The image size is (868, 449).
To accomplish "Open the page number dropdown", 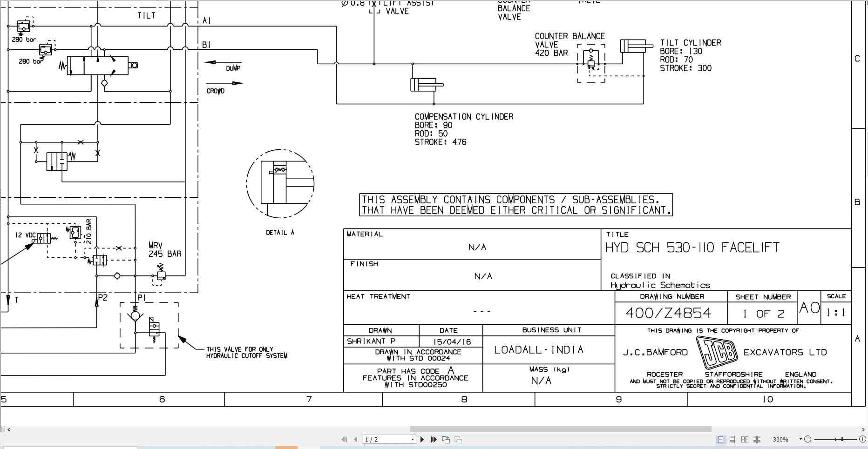I will (x=413, y=439).
